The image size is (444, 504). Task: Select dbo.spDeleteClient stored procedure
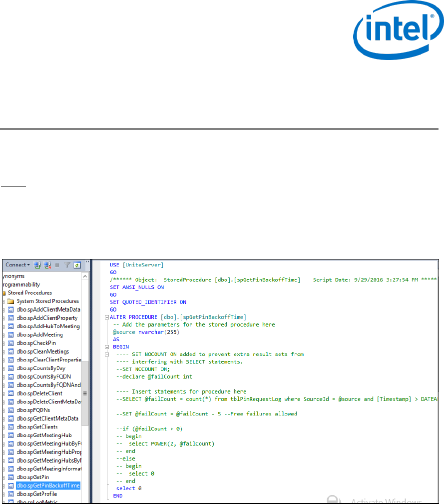(x=39, y=393)
